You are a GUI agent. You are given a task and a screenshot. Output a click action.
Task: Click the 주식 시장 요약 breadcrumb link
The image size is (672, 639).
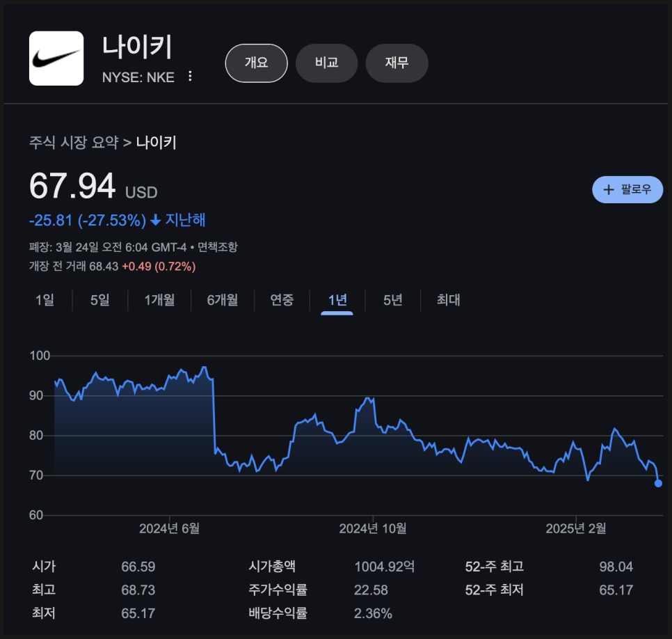pos(74,143)
